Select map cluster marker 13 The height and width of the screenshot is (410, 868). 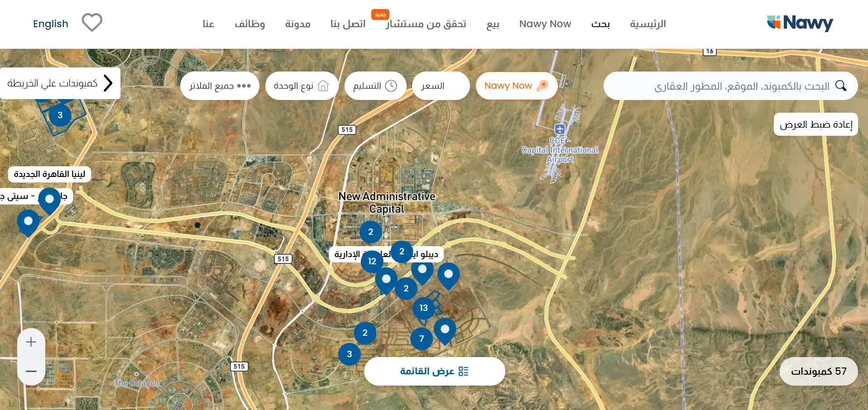pyautogui.click(x=423, y=308)
